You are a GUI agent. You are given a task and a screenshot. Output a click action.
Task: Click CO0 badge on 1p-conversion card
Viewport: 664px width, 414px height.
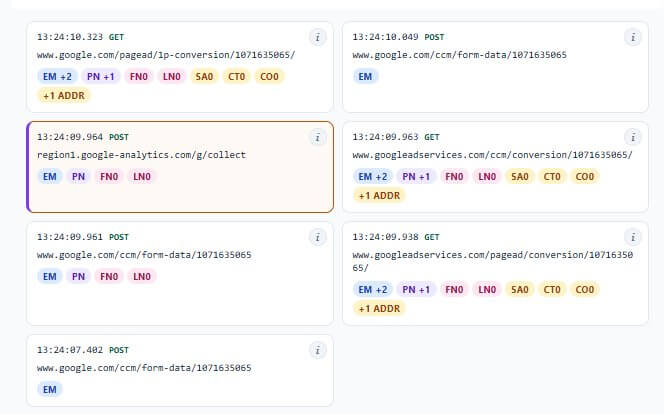pos(269,77)
